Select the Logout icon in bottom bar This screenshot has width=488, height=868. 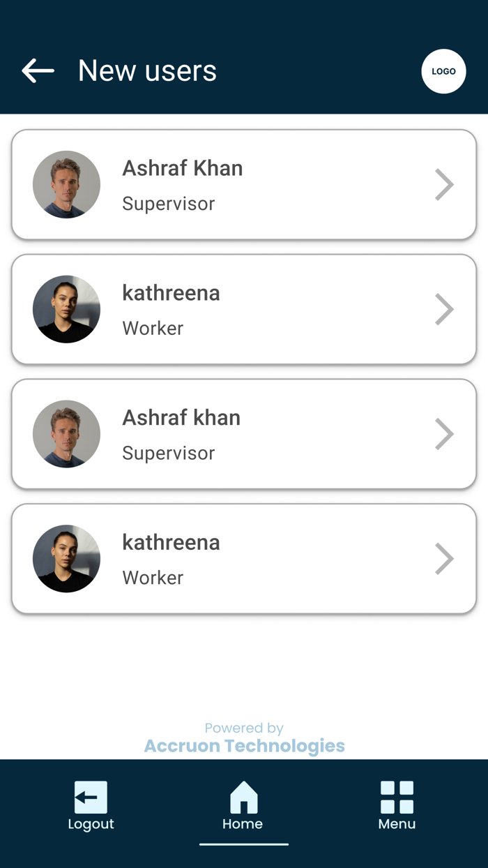pyautogui.click(x=91, y=796)
